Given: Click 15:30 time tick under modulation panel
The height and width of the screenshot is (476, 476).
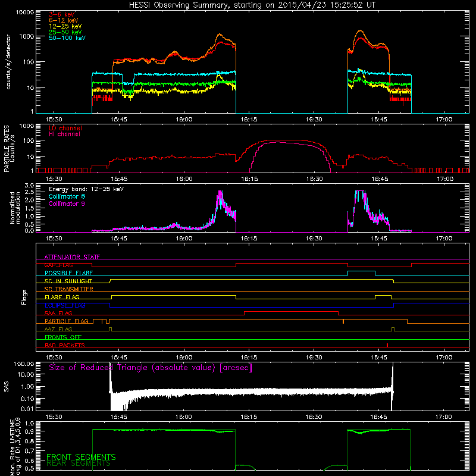Looking at the screenshot, I should [54, 239].
